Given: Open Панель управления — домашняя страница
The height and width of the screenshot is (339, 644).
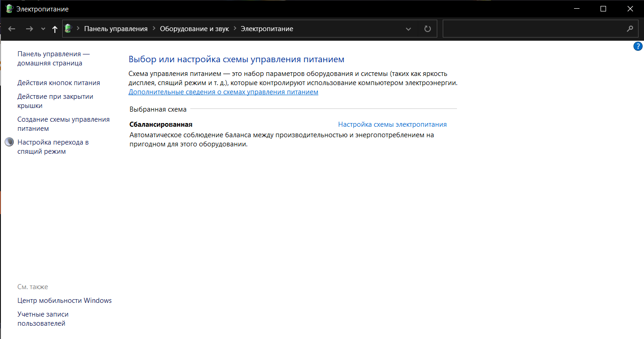Looking at the screenshot, I should (54, 59).
